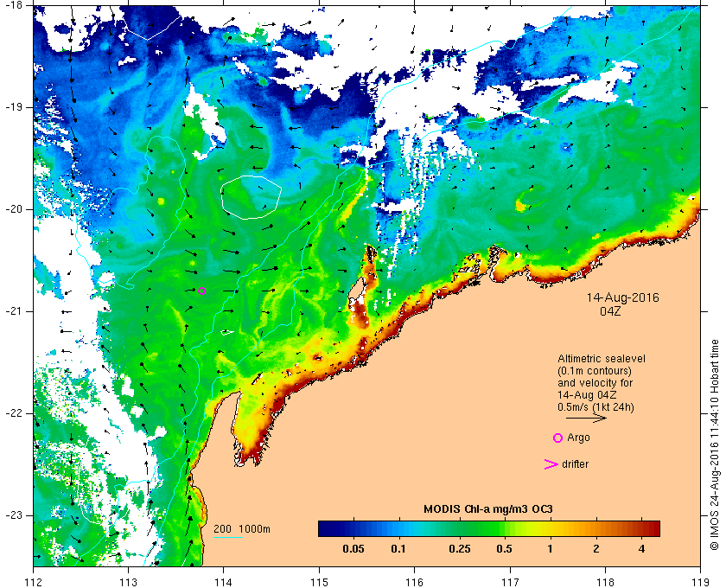
Task: Click the 'drifter' legend label
Action: pyautogui.click(x=575, y=464)
